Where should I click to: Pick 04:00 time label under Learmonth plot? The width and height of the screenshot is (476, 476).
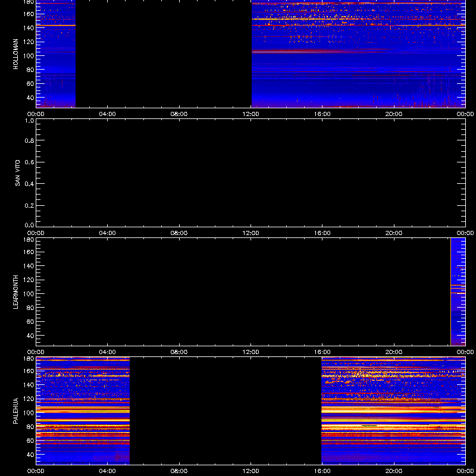[108, 352]
